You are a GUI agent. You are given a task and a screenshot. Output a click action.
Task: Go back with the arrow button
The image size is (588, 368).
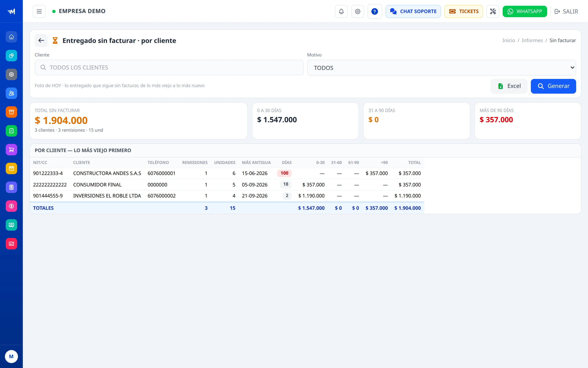[x=41, y=40]
